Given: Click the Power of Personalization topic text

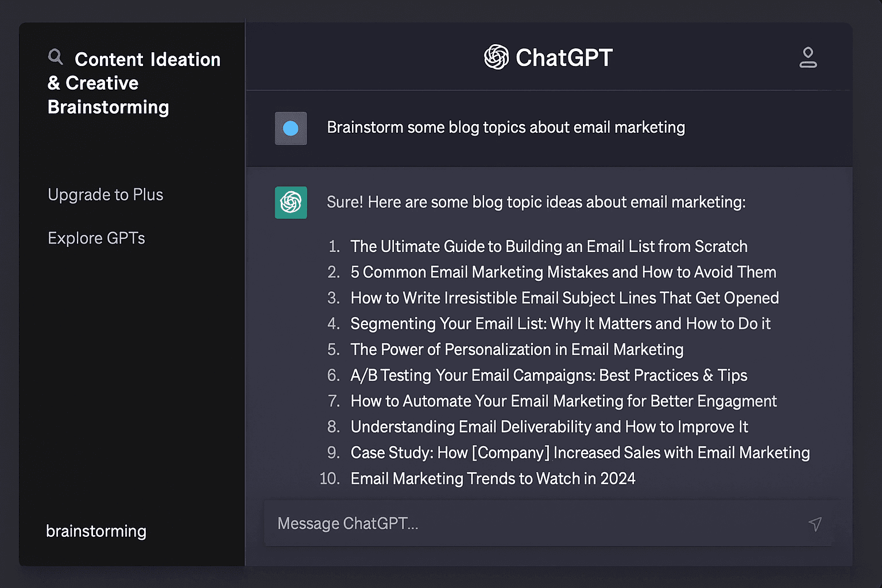Looking at the screenshot, I should (517, 349).
